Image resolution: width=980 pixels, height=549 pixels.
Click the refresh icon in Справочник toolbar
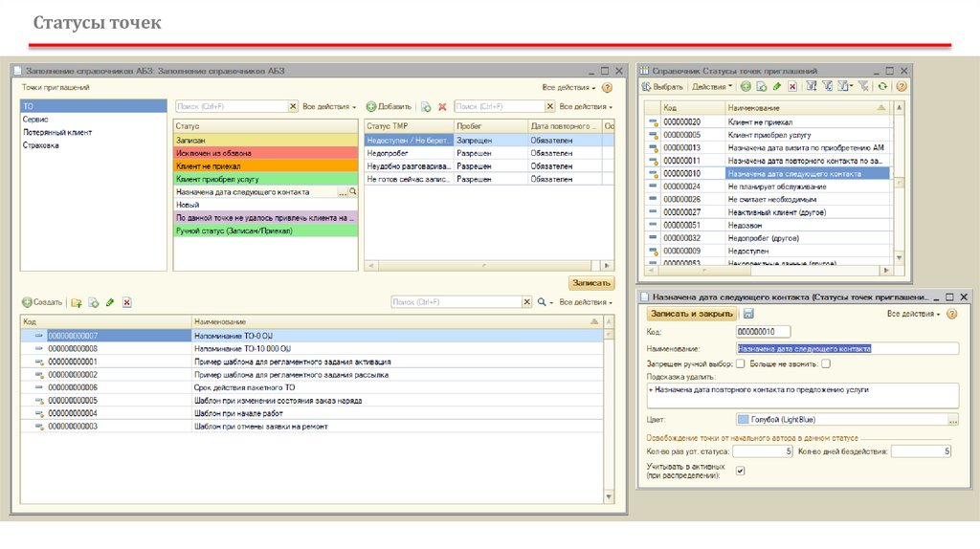click(882, 86)
